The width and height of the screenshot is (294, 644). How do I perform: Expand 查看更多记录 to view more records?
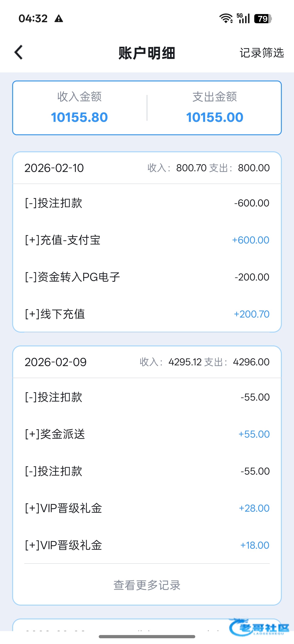point(147,585)
